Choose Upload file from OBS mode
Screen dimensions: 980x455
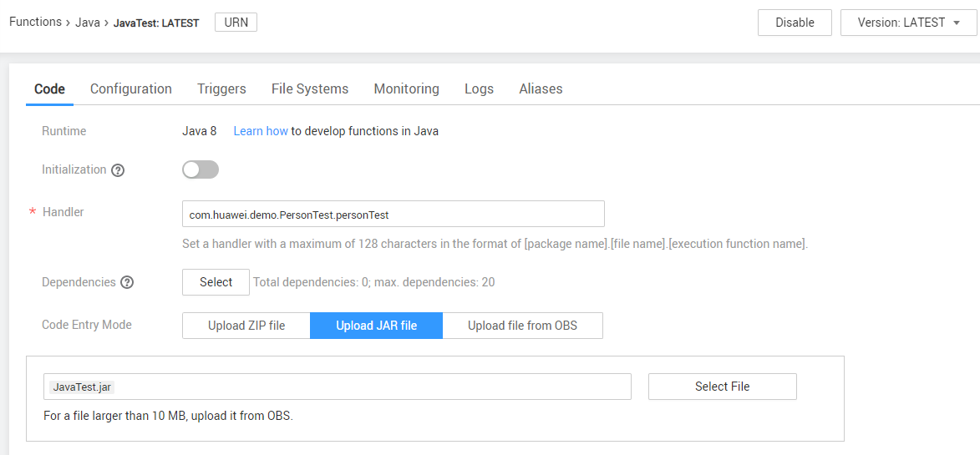[522, 326]
